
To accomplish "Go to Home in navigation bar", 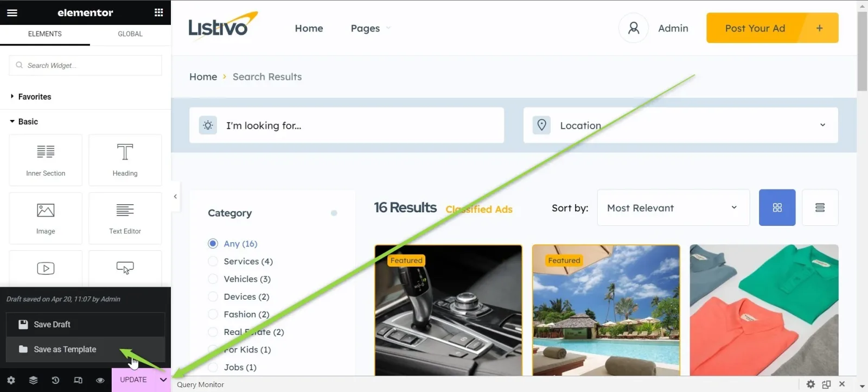I will pos(309,28).
